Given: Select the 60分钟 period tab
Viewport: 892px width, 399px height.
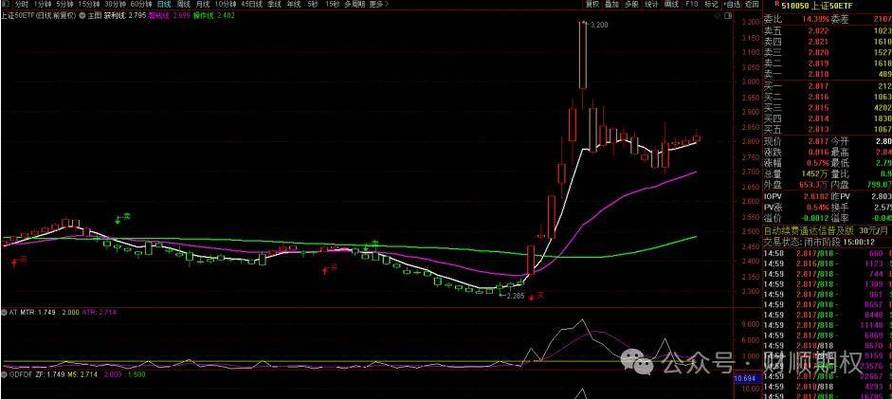Looking at the screenshot, I should click(x=142, y=4).
